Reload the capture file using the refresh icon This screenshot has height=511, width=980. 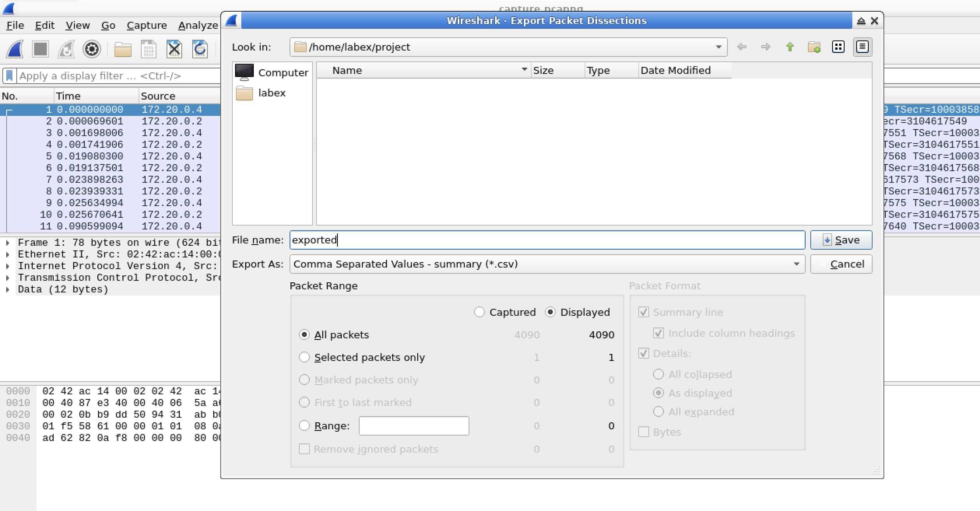coord(200,49)
